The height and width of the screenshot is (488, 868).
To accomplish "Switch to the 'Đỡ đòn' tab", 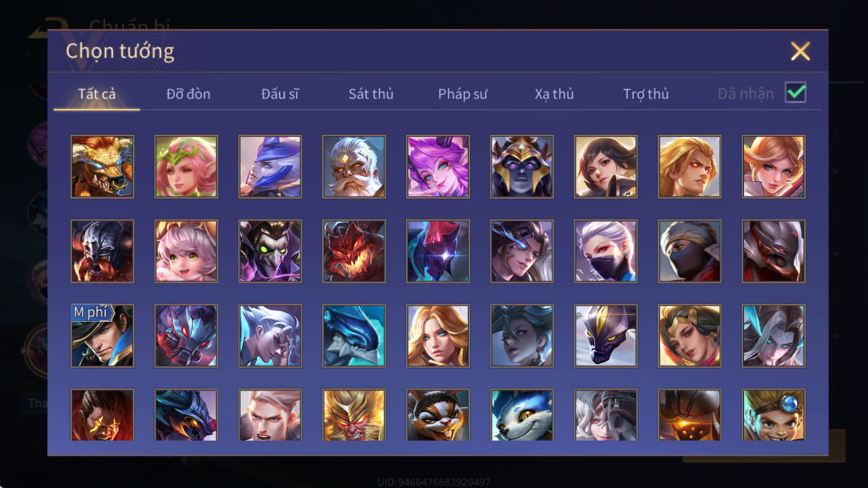I will click(x=188, y=94).
